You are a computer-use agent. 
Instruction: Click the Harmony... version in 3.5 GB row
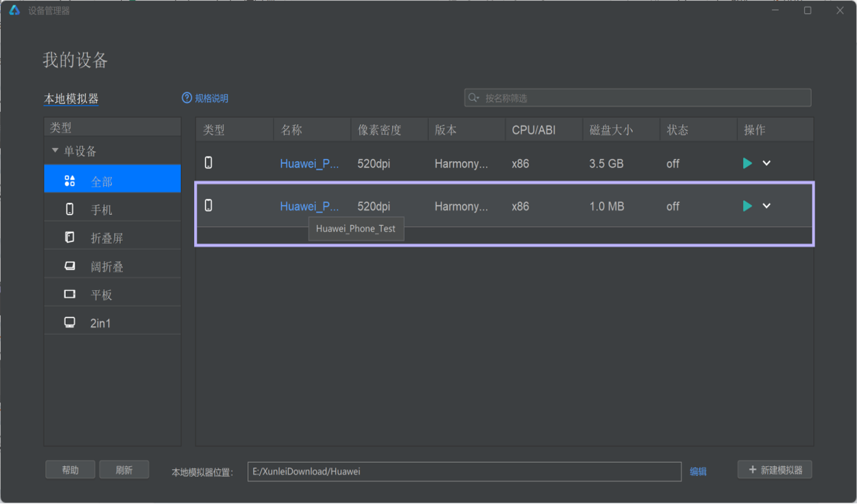461,164
